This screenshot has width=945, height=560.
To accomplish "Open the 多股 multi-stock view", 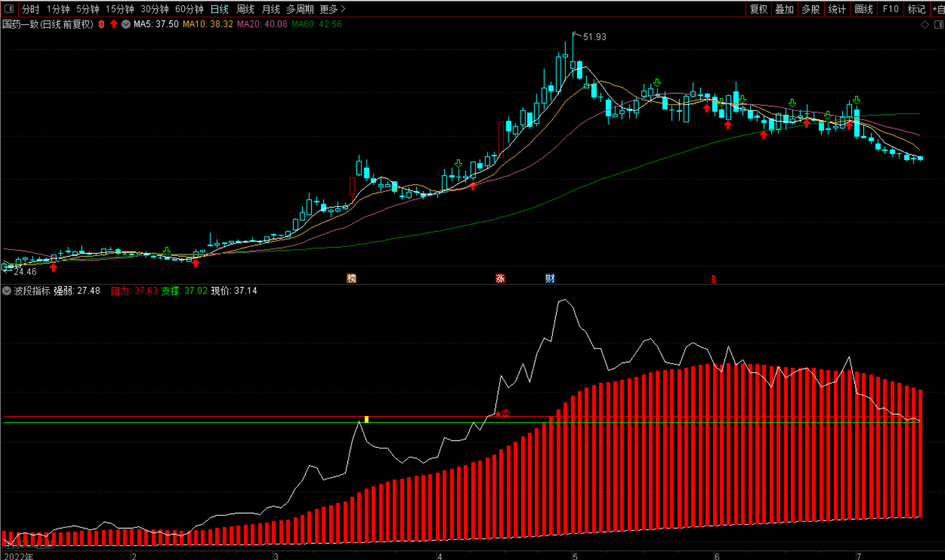I will [810, 9].
